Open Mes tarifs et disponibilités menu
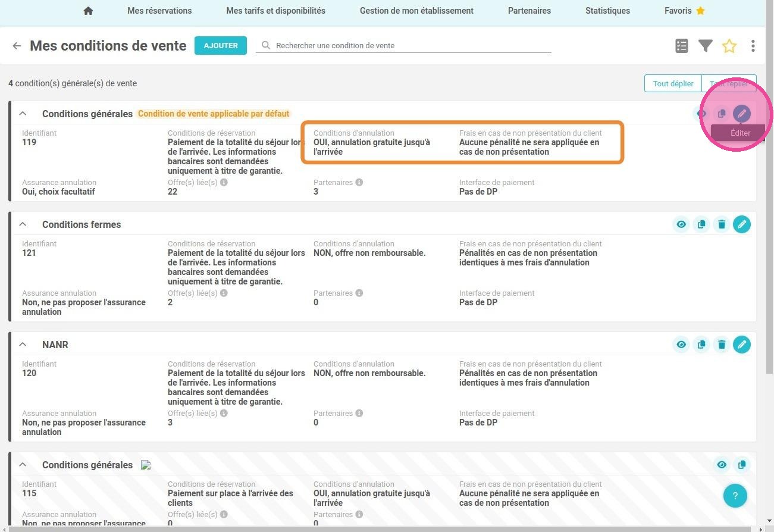The image size is (774, 532). pos(275,11)
